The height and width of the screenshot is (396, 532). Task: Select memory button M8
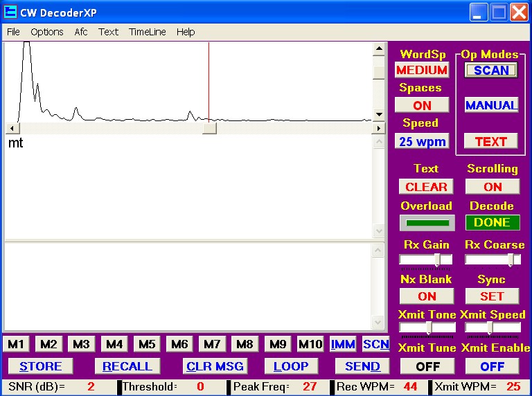pos(245,344)
